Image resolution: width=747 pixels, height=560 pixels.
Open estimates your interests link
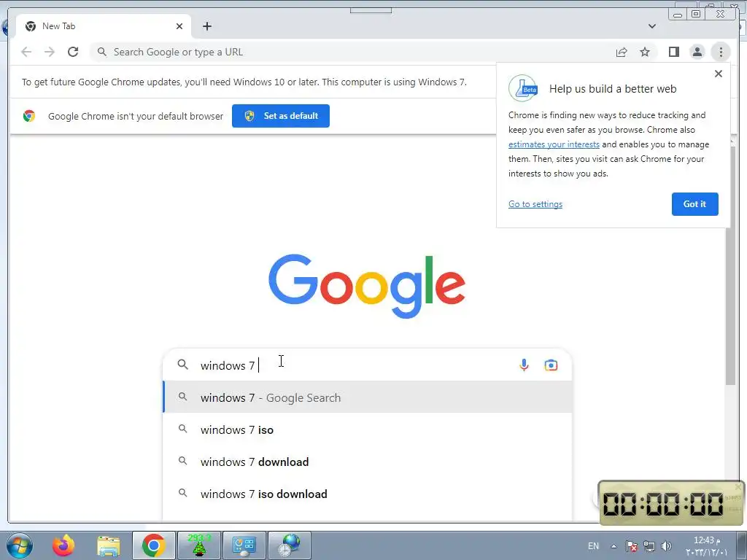554,144
